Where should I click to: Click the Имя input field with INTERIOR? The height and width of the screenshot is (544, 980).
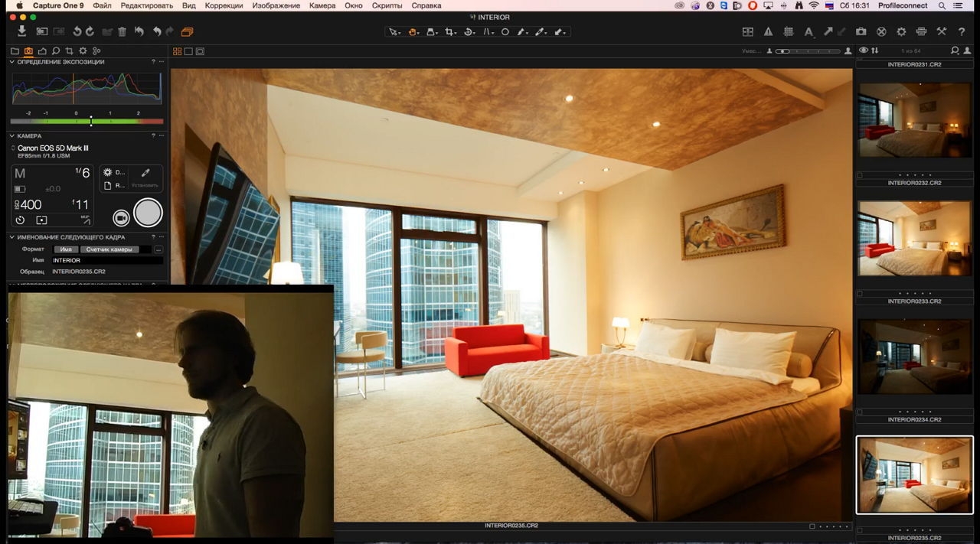[x=107, y=261]
